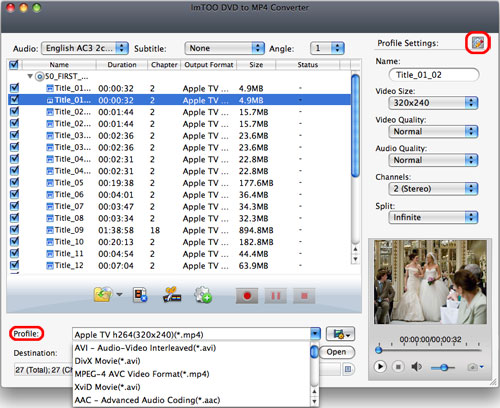Start conversion with red record button
Viewport: 500px width, 408px height.
click(x=247, y=296)
